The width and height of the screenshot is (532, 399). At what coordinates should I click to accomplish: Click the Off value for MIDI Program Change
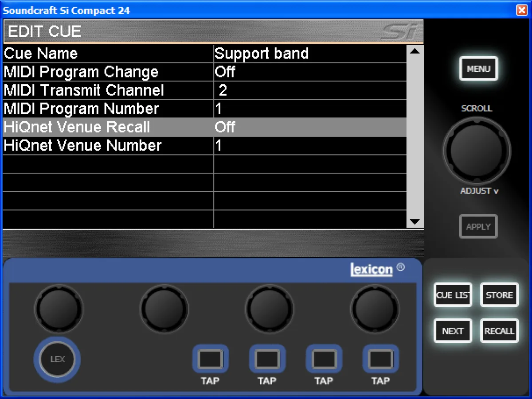coord(225,72)
